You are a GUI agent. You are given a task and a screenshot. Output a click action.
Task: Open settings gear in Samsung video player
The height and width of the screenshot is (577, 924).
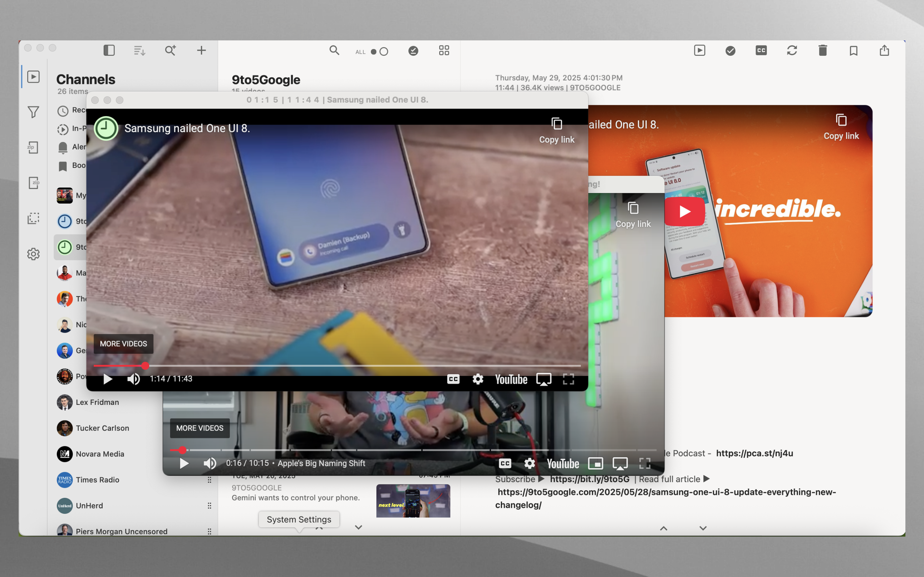click(x=478, y=379)
